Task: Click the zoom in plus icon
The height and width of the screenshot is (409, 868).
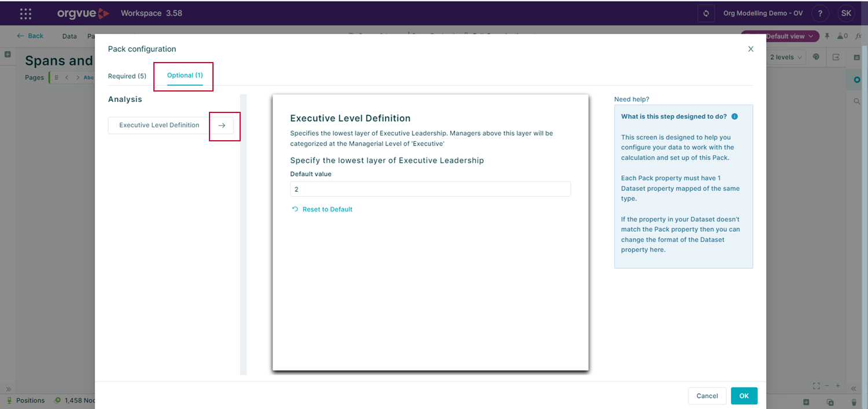Action: tap(838, 386)
